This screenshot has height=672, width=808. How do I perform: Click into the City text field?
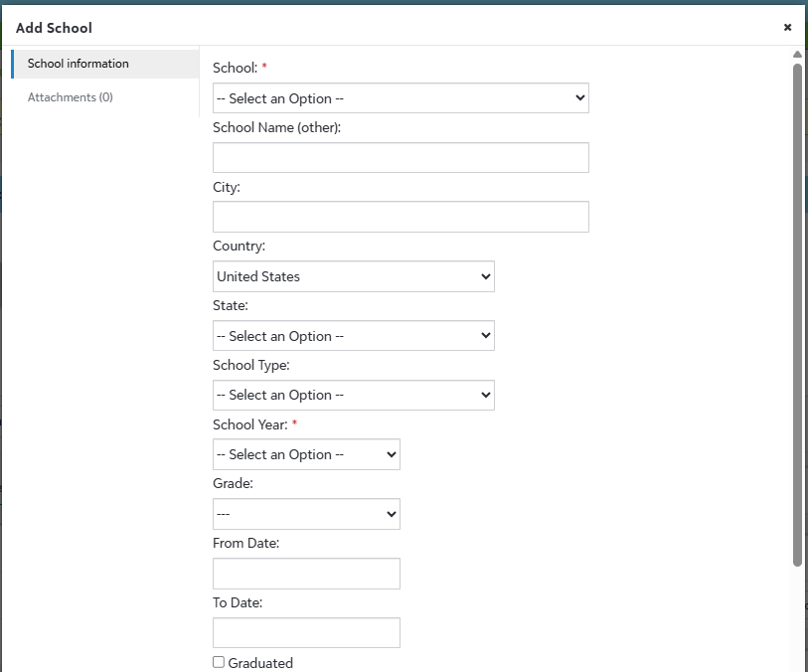[x=401, y=218]
